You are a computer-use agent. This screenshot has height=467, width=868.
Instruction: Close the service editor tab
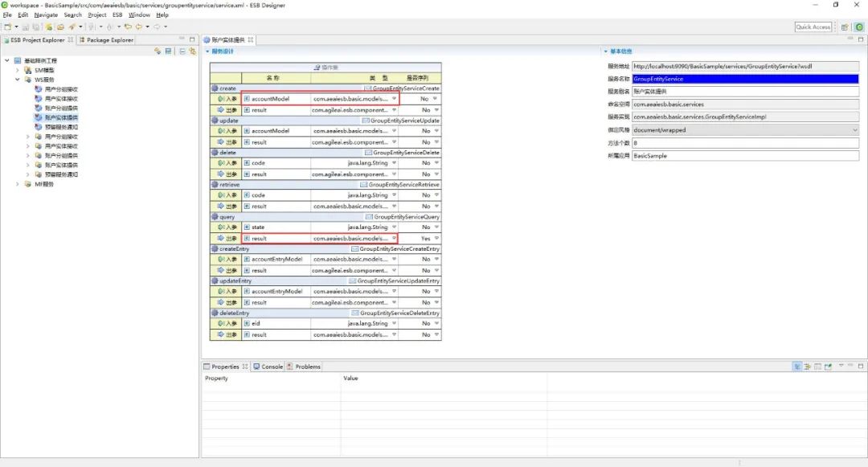pos(250,40)
